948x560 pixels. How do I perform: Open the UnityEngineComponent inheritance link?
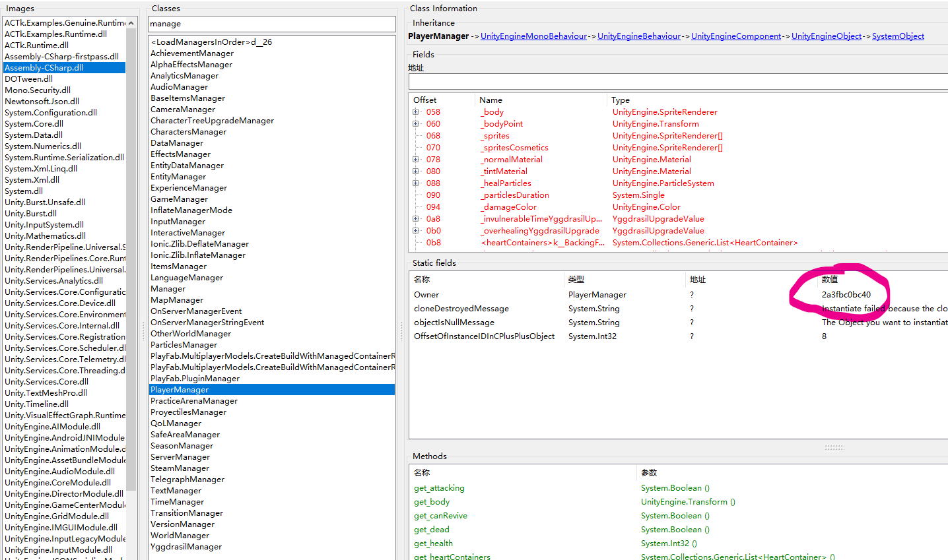point(736,36)
